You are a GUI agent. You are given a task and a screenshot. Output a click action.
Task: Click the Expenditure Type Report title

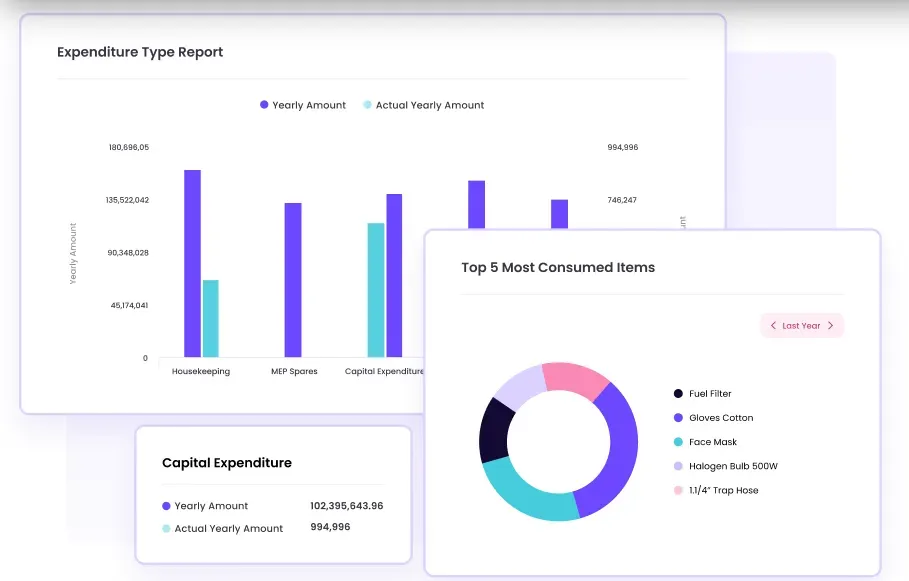click(140, 52)
